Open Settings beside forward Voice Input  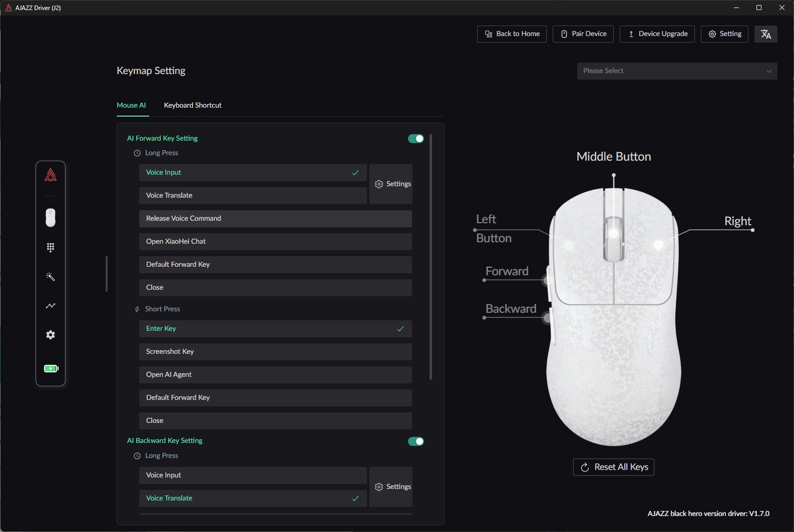pos(391,184)
